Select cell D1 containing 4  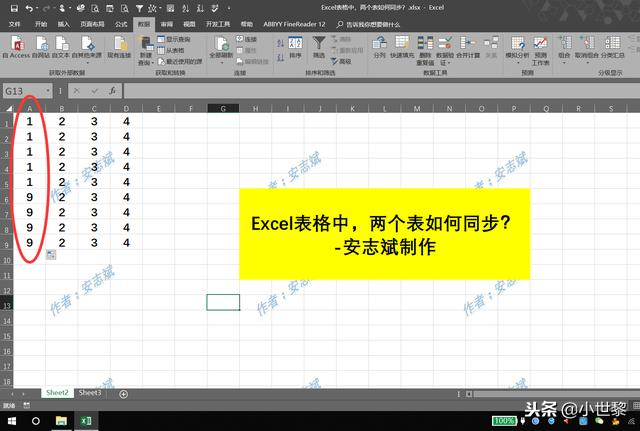(126, 121)
